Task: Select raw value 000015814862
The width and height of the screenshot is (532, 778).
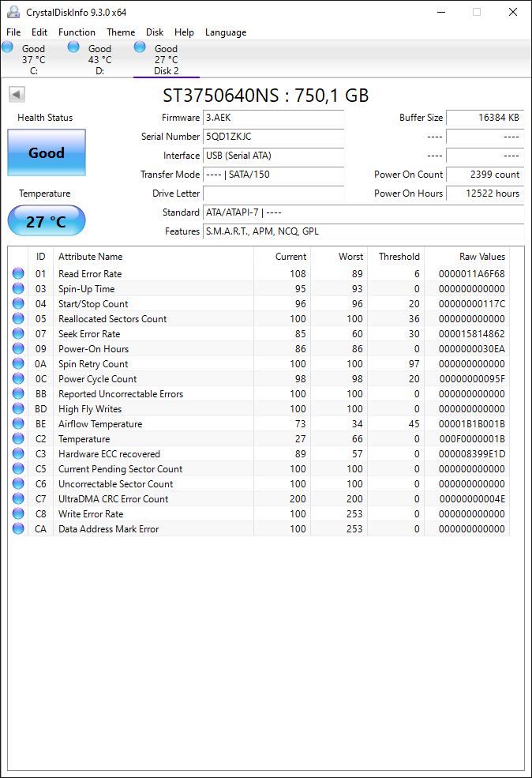Action: coord(471,334)
